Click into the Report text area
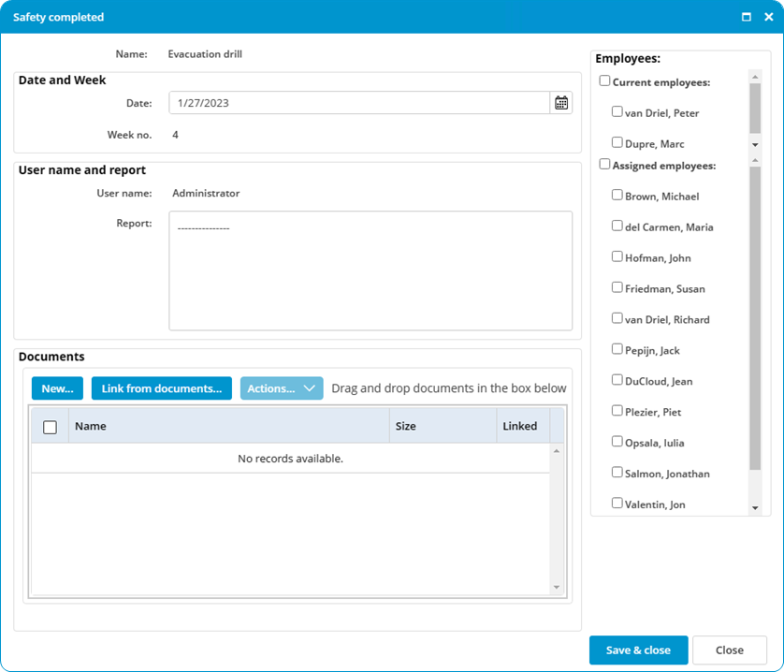Viewport: 784px width, 672px height. 370,270
